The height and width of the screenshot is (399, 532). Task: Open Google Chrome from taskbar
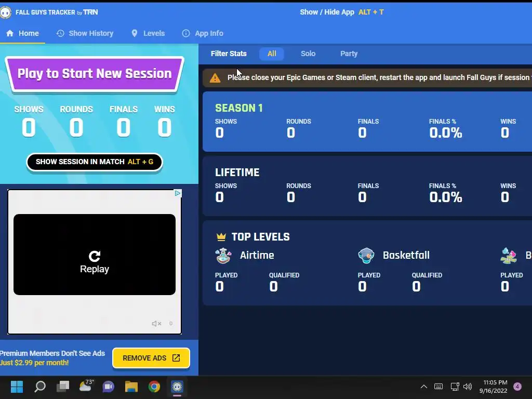click(154, 387)
